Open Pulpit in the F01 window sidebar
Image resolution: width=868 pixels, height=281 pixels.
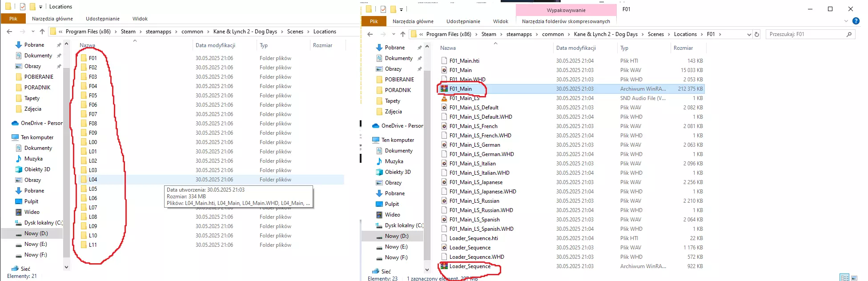point(388,204)
